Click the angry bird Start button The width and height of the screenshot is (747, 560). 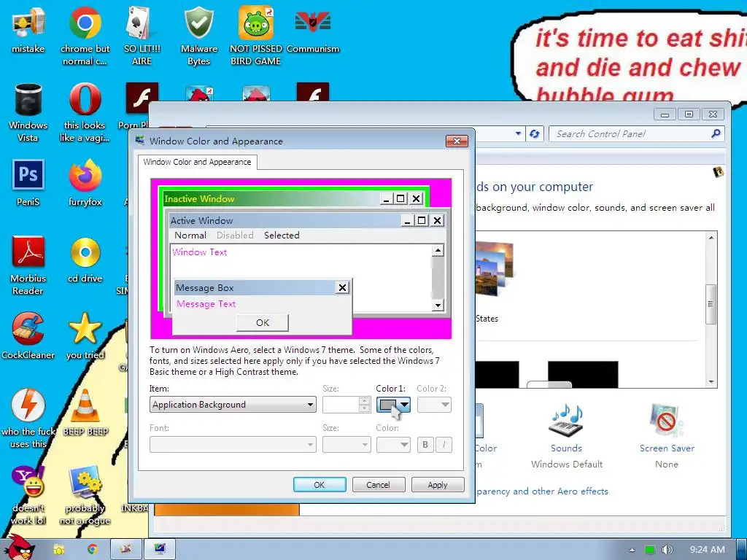pyautogui.click(x=21, y=548)
